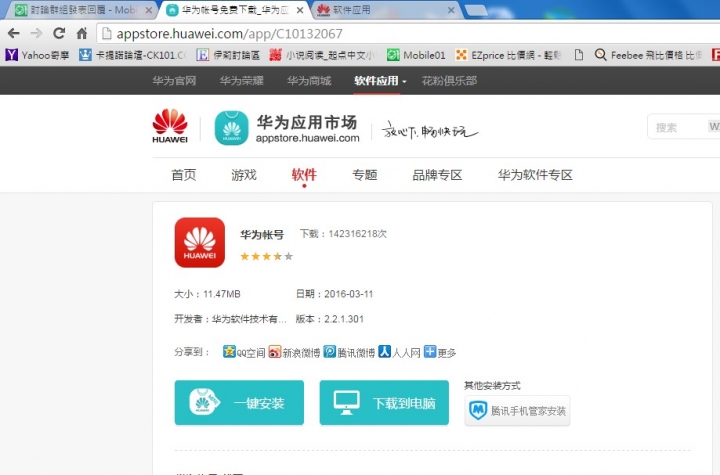This screenshot has width=720, height=475.
Task: Open the 华为软件专区 tab
Action: tap(535, 175)
